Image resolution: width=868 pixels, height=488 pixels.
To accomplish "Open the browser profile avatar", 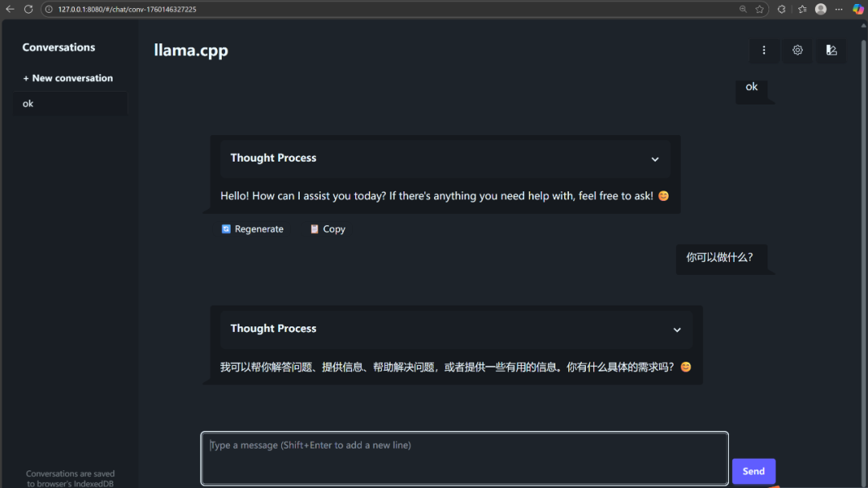I will (821, 10).
